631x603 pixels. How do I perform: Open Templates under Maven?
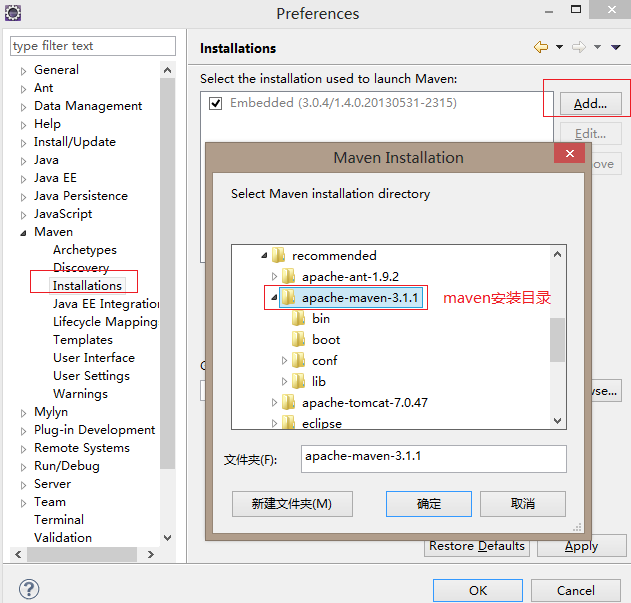coord(83,340)
